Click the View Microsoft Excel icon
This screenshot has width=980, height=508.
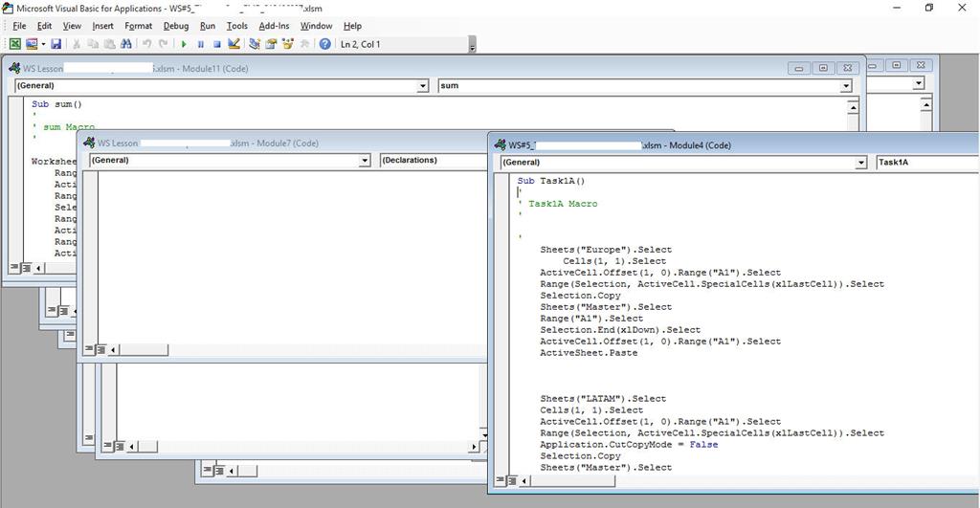14,44
